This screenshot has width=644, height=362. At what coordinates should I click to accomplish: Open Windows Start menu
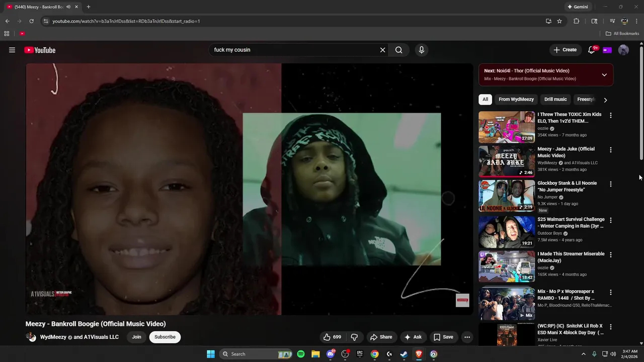(211, 354)
